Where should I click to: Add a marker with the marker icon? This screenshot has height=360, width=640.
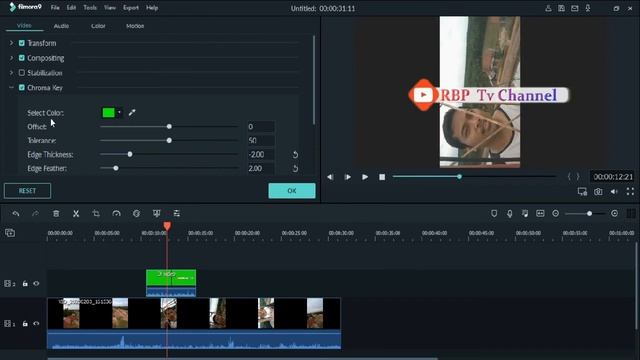494,213
